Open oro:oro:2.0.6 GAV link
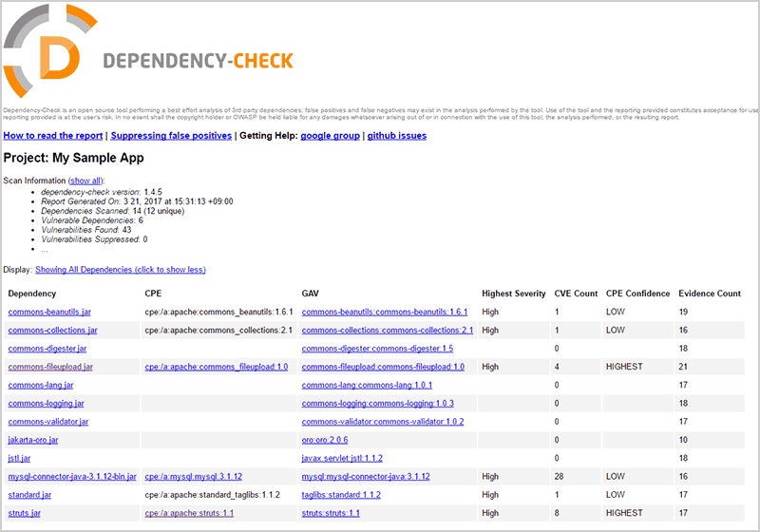This screenshot has width=760, height=532. pos(325,441)
